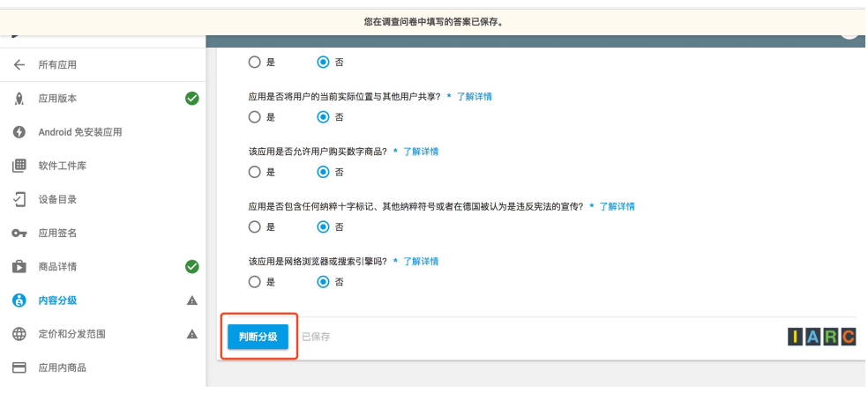The image size is (868, 393).
Task: Click the rocket icon for 应用版本
Action: click(19, 99)
